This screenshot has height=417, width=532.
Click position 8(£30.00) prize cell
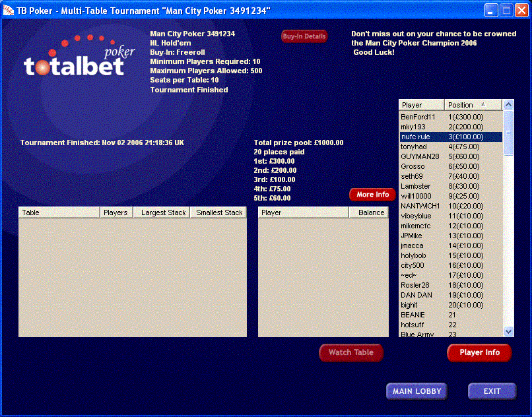pos(464,186)
